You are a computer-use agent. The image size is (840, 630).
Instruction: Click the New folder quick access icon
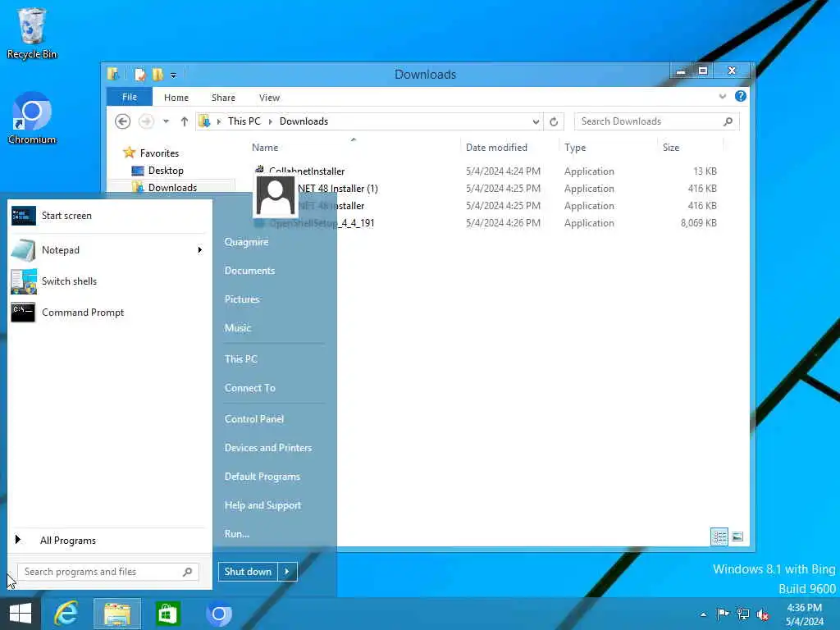point(157,75)
